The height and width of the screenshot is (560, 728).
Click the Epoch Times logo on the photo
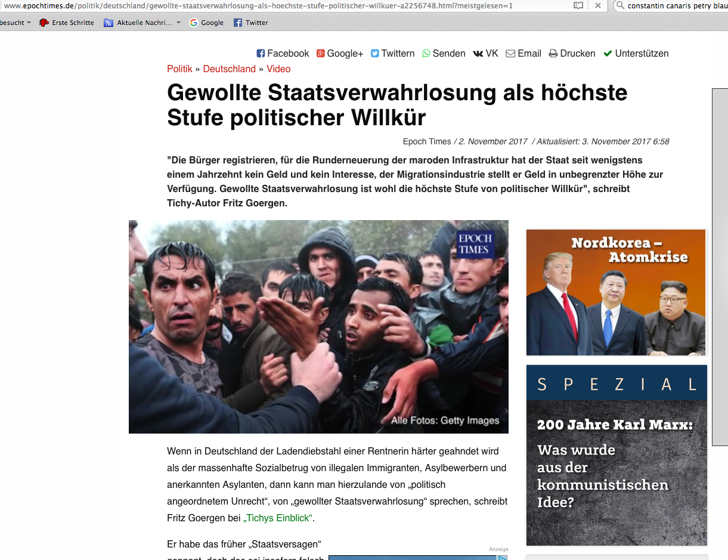475,243
